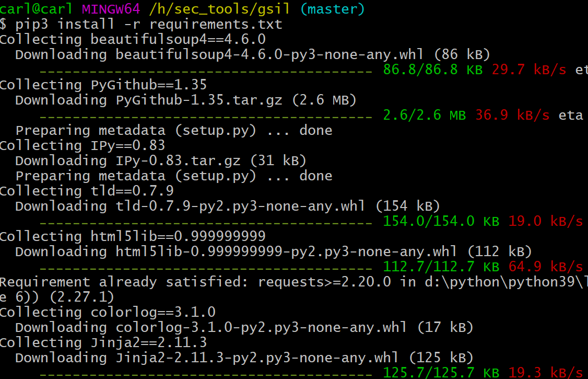The width and height of the screenshot is (588, 379).
Task: Click the line 'Collecting Jinja2==2.11.3'
Action: [103, 342]
